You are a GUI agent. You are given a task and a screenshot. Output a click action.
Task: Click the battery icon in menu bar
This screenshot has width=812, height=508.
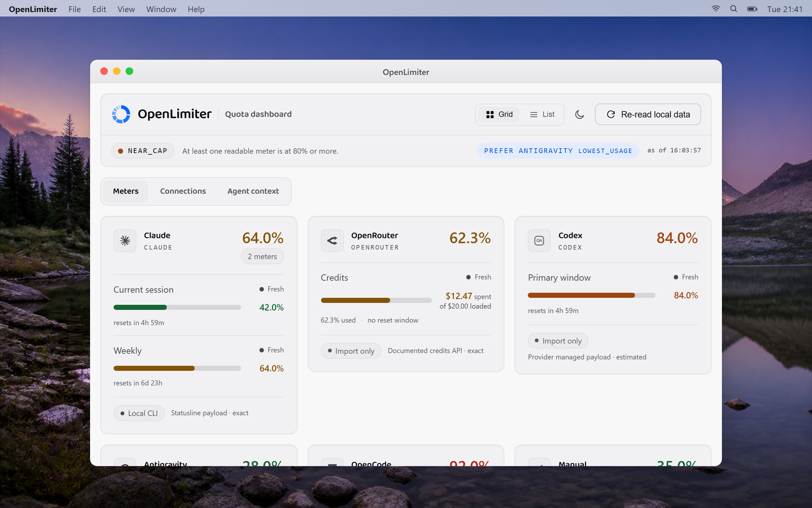point(752,9)
